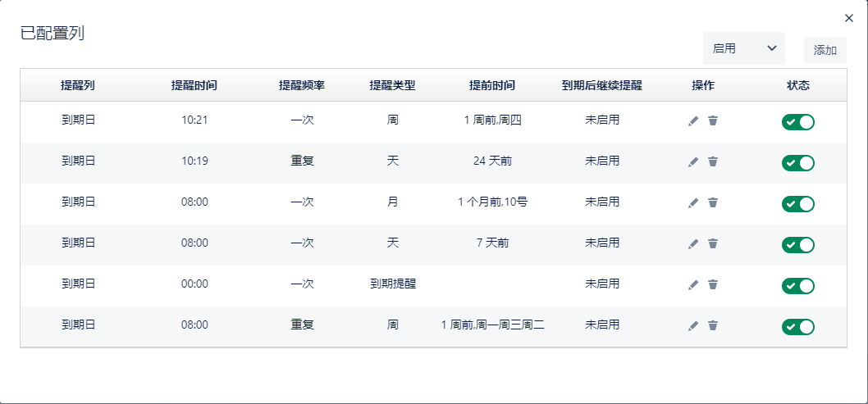
Task: Switch off the 到期提醒 row status
Action: 797,286
